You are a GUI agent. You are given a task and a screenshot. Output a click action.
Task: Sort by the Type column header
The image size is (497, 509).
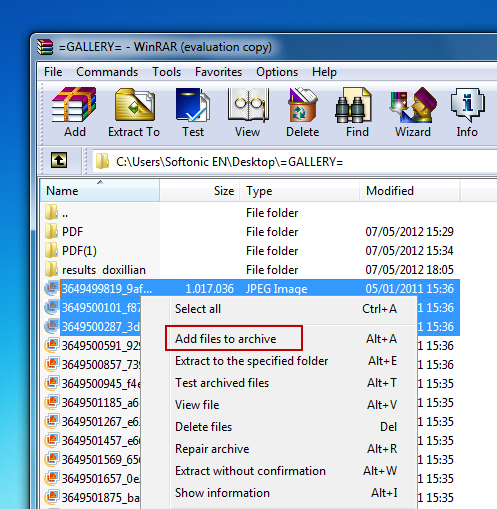[300, 191]
